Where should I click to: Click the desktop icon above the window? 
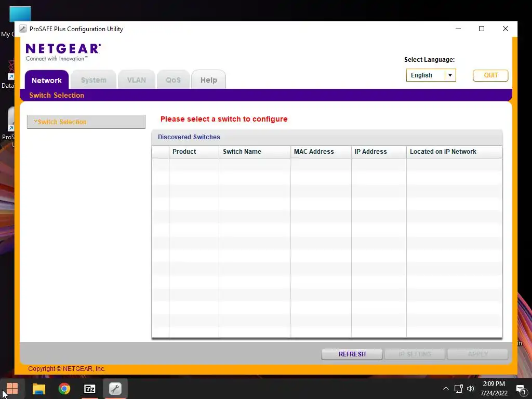pyautogui.click(x=20, y=14)
